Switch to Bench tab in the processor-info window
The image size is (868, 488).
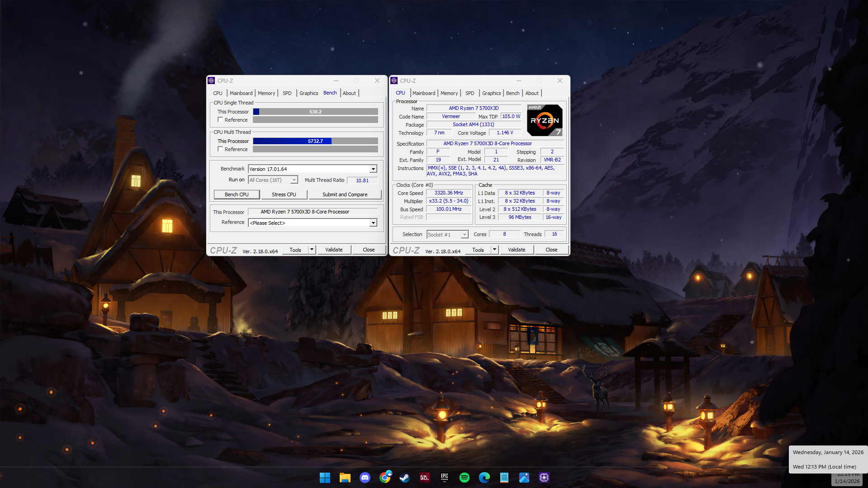513,93
